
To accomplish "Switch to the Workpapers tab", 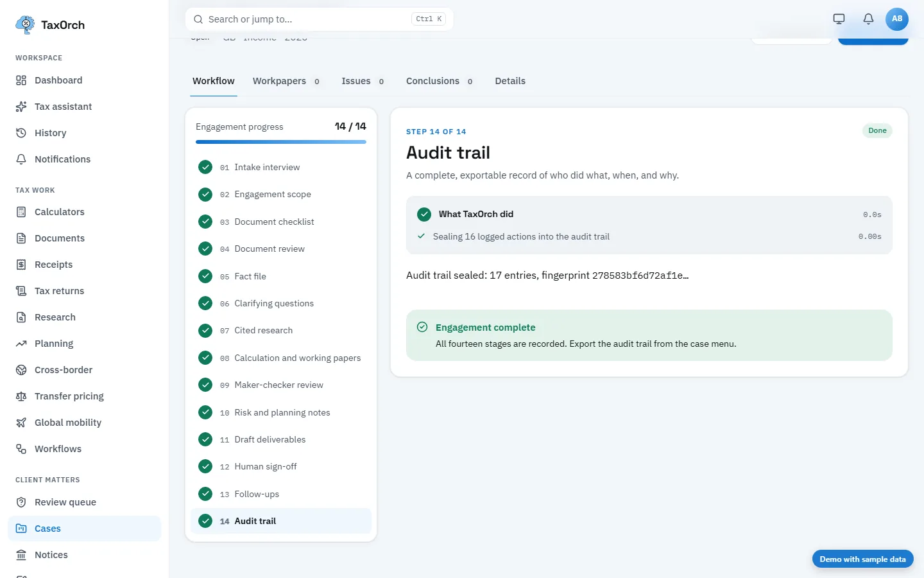I will tap(286, 81).
